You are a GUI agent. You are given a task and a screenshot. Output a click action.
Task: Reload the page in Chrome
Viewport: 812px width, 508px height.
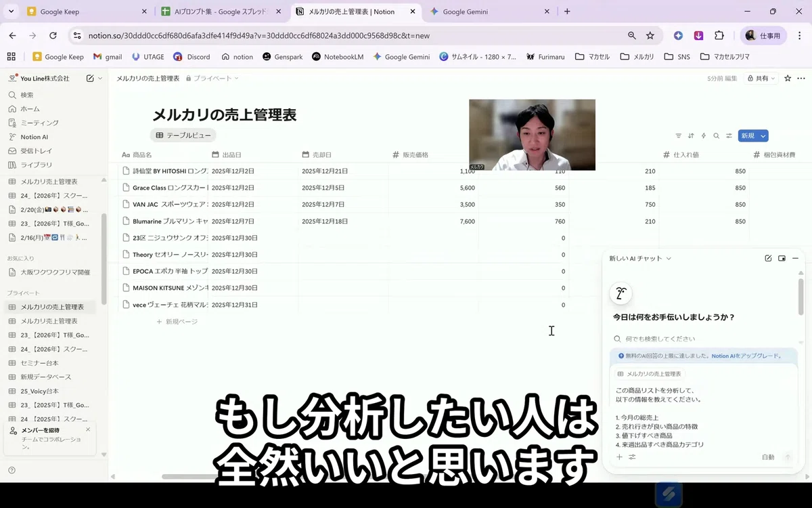(x=53, y=35)
